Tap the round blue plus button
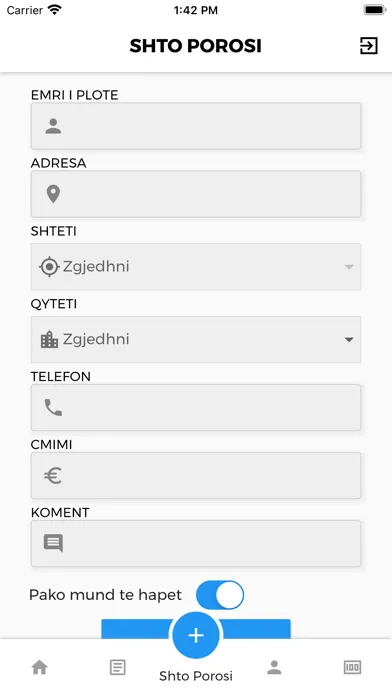392x696 pixels. coord(196,635)
